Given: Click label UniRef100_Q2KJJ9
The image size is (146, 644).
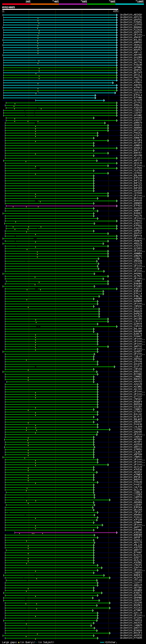Looking at the screenshot, I should pos(131,613).
